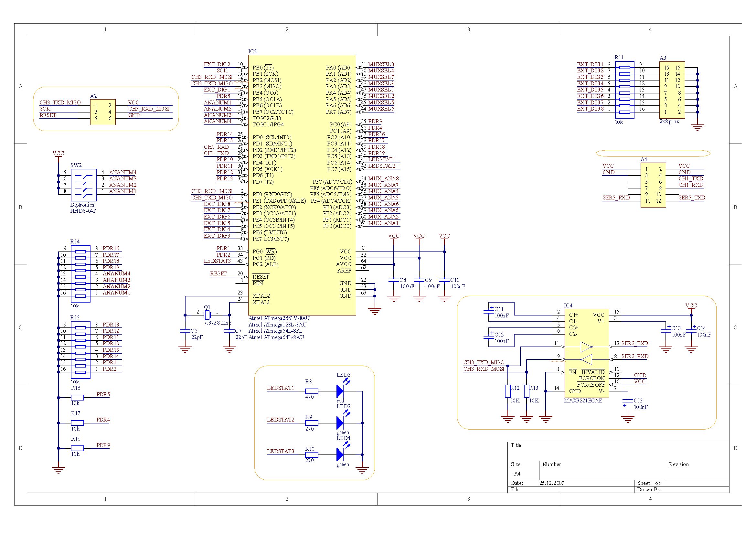The image size is (756, 534).
Task: Select the R14 resistor network block
Action: coord(81,273)
